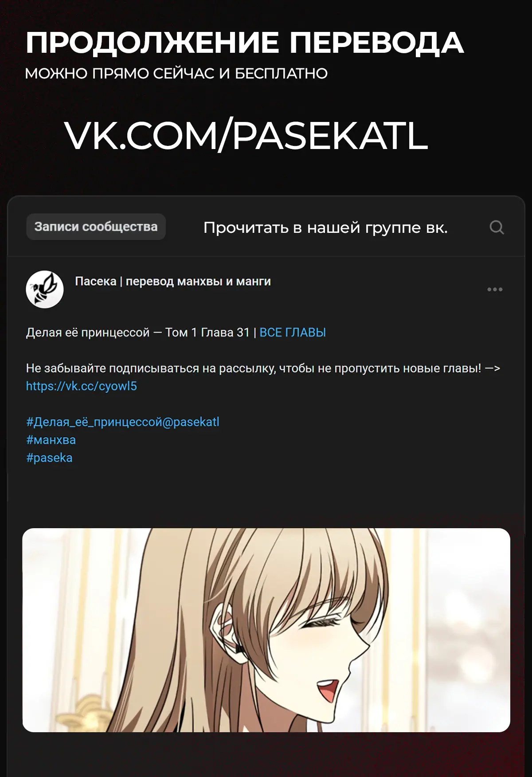Viewport: 532px width, 777px height.
Task: Open the ВСЕ ГЛАВЫ link
Action: click(x=293, y=333)
